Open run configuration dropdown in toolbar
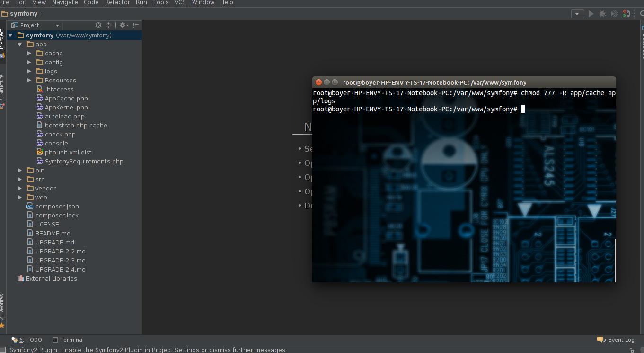The height and width of the screenshot is (353, 644). [x=577, y=14]
